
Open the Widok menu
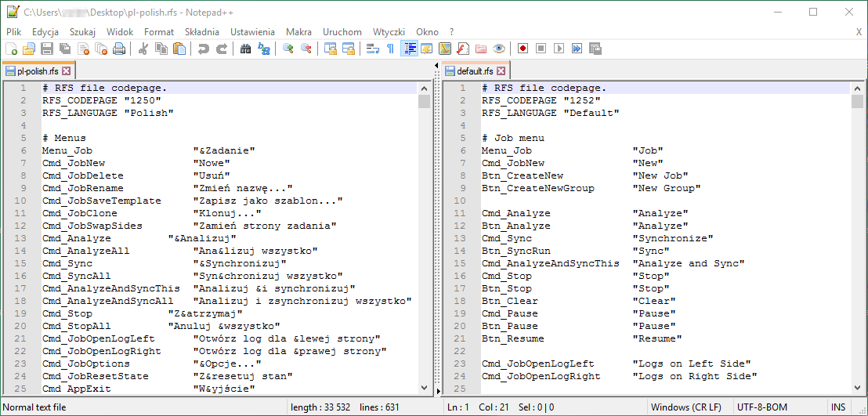(120, 32)
